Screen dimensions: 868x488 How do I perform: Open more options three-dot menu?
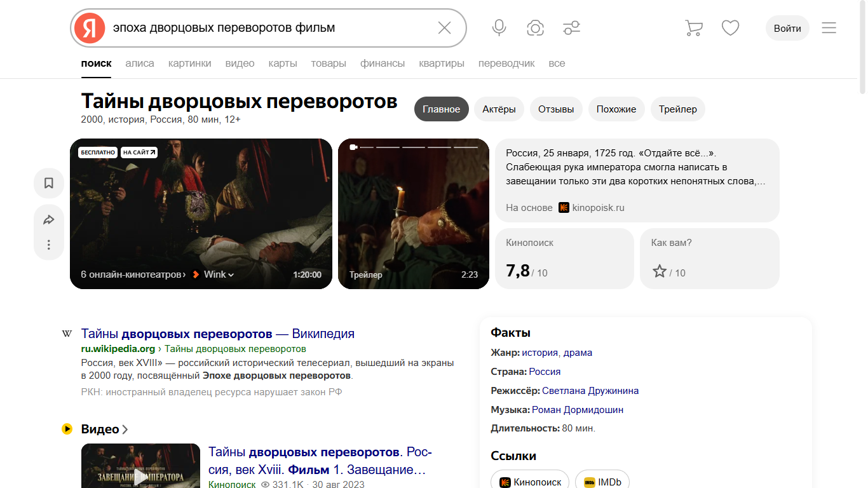tap(49, 245)
